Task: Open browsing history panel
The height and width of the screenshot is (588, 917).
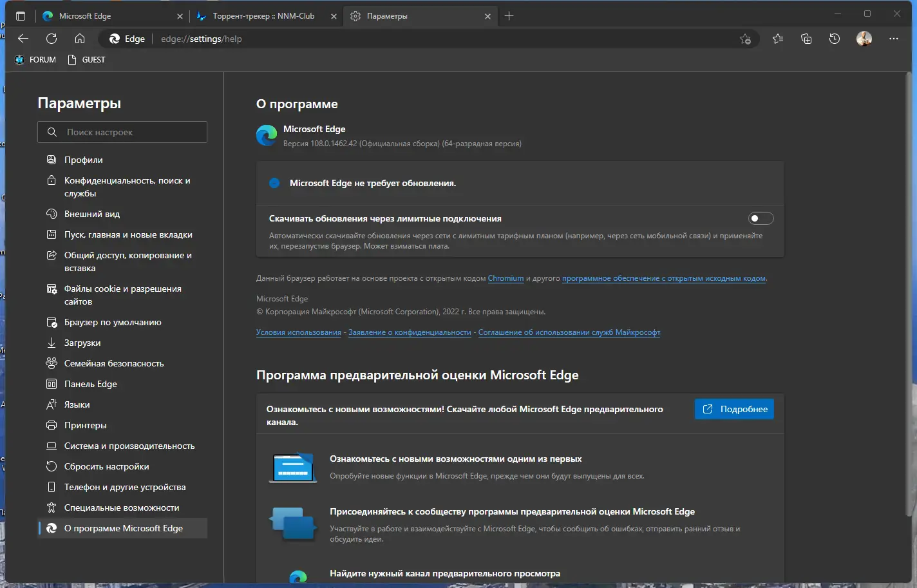Action: 835,39
